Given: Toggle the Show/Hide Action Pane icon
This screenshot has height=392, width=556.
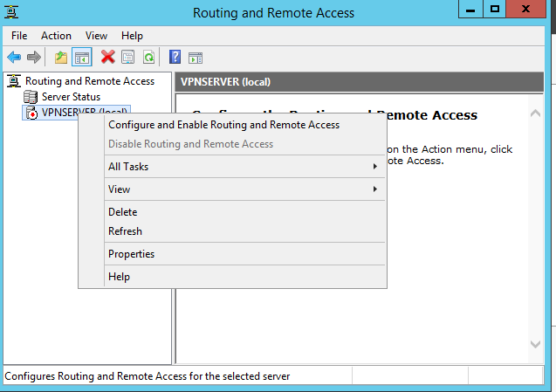Looking at the screenshot, I should coord(196,57).
